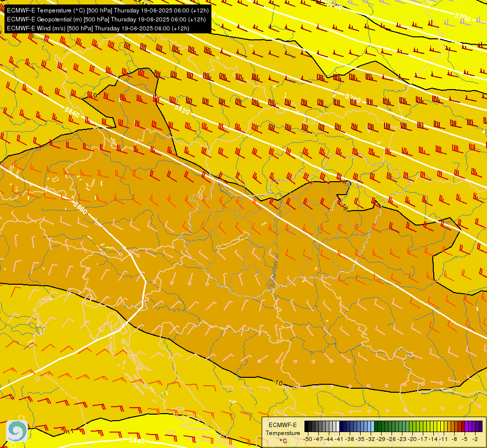Click the -41 legend tick label
The height and width of the screenshot is (448, 487).
pyautogui.click(x=339, y=439)
